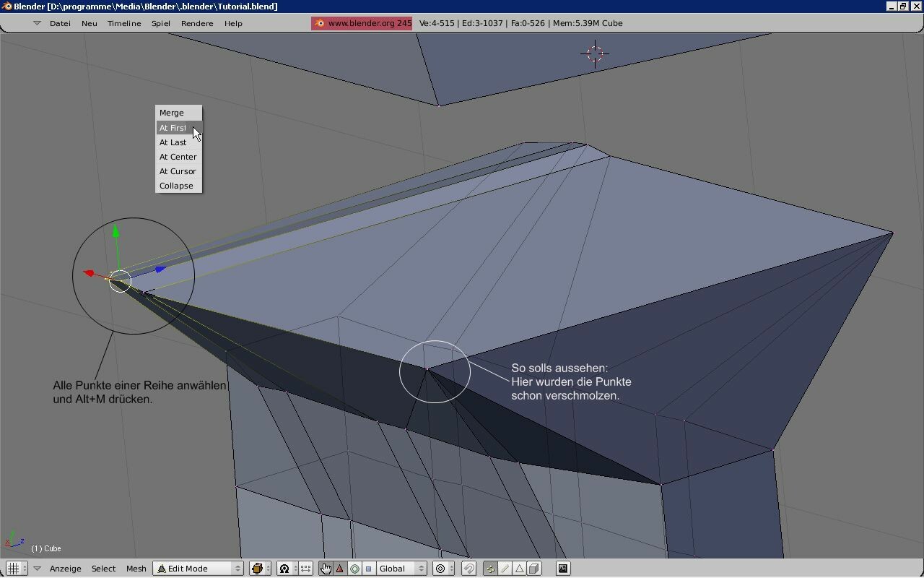Choose At First in Merge menu
The width and height of the screenshot is (924, 578).
tap(173, 128)
